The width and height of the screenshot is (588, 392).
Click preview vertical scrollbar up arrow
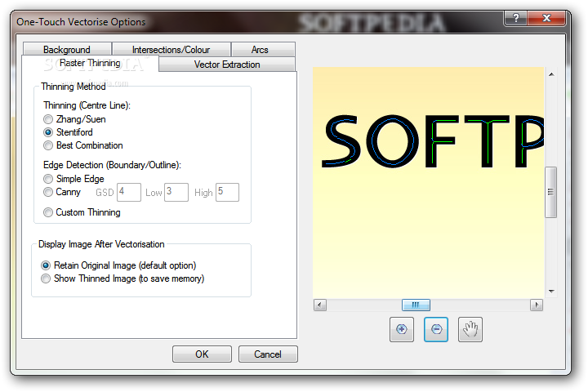[551, 74]
